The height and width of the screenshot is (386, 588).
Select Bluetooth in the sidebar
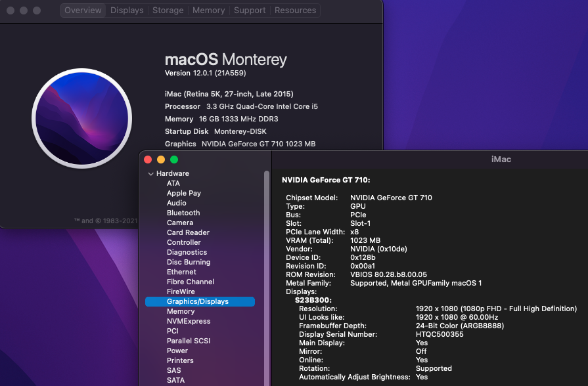coord(183,213)
